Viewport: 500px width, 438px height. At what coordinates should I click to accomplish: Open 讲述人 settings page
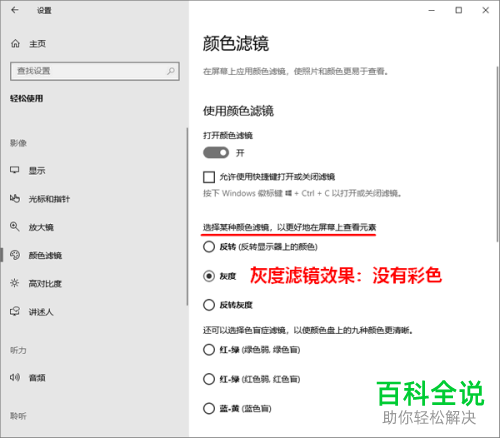tap(41, 312)
